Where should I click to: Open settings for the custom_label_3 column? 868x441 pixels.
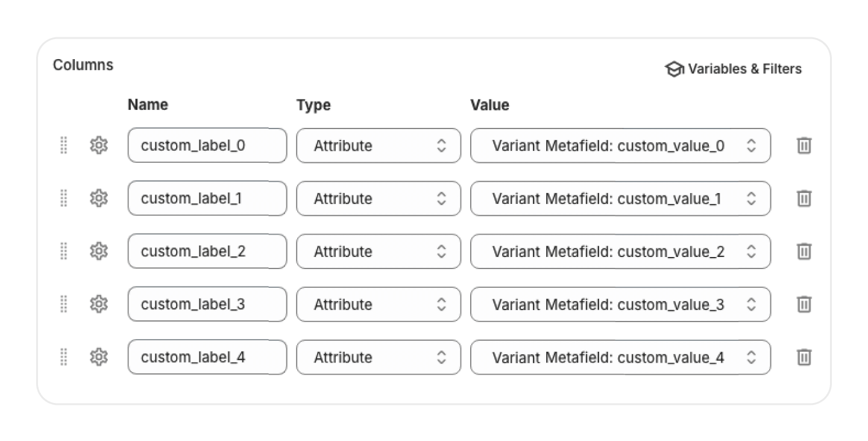pyautogui.click(x=98, y=304)
